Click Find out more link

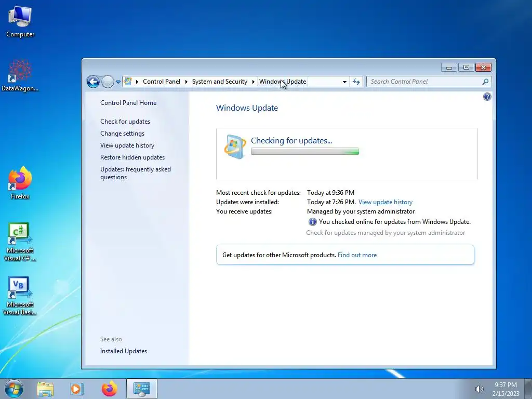pyautogui.click(x=357, y=255)
